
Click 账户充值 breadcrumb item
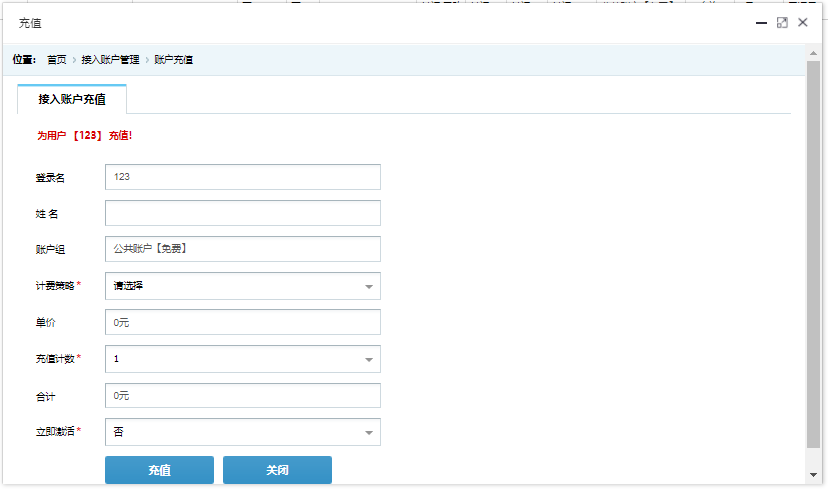pos(173,60)
